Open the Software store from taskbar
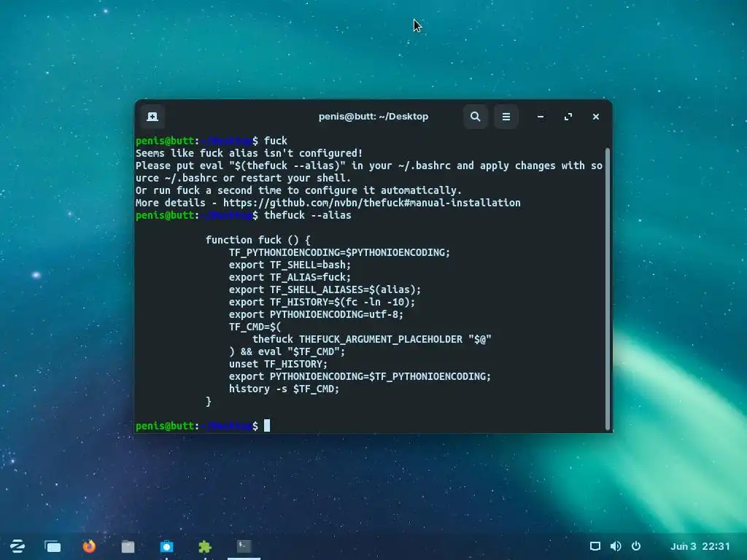The image size is (747, 560). (x=166, y=546)
